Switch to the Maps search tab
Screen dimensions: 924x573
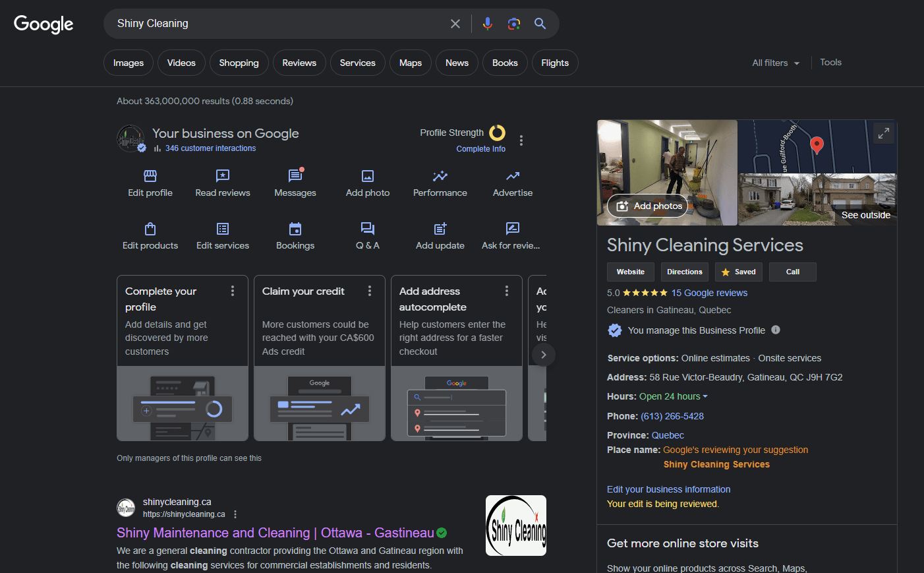coord(410,63)
